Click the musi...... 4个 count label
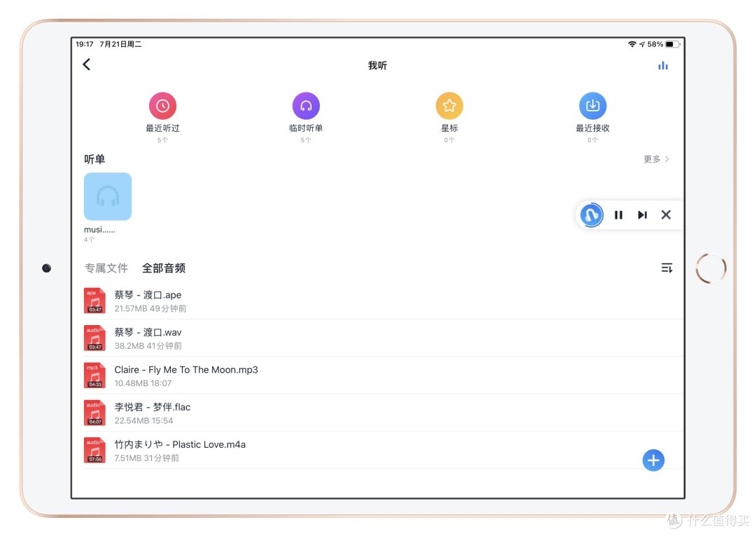 point(89,240)
